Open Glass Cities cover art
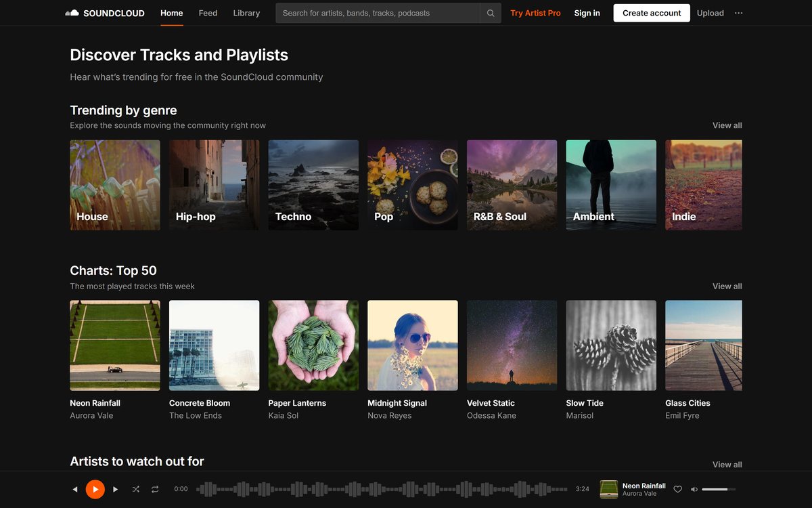 (704, 345)
